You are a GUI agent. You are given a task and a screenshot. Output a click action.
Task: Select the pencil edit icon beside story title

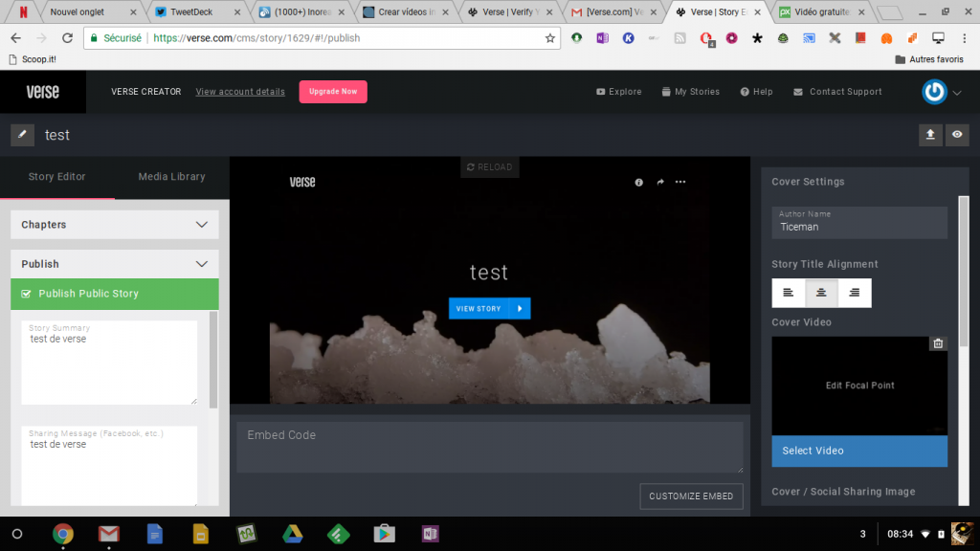click(x=21, y=135)
